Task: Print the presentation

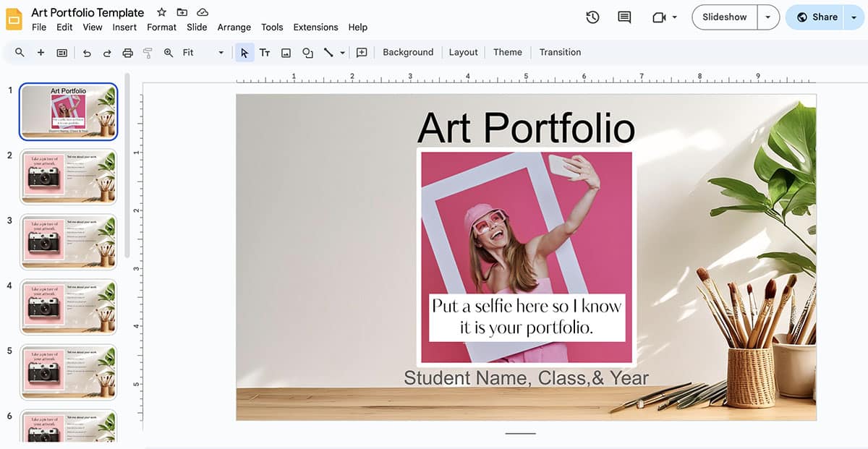Action: coord(127,52)
